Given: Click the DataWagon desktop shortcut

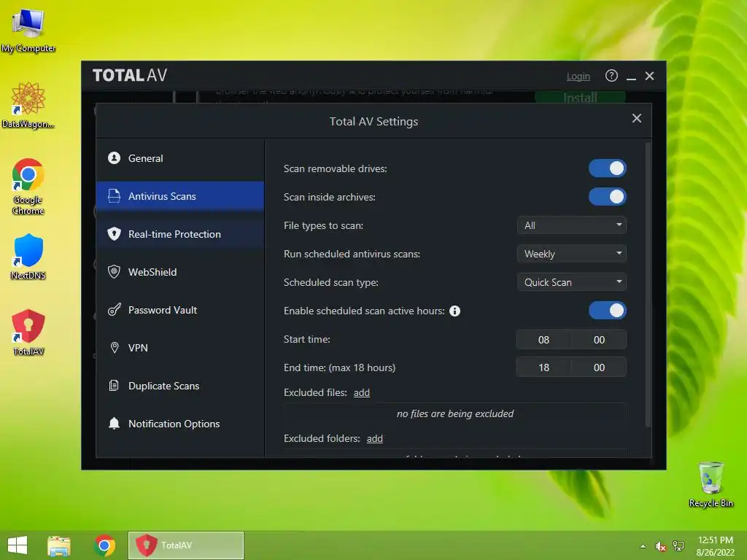Looking at the screenshot, I should (x=28, y=105).
